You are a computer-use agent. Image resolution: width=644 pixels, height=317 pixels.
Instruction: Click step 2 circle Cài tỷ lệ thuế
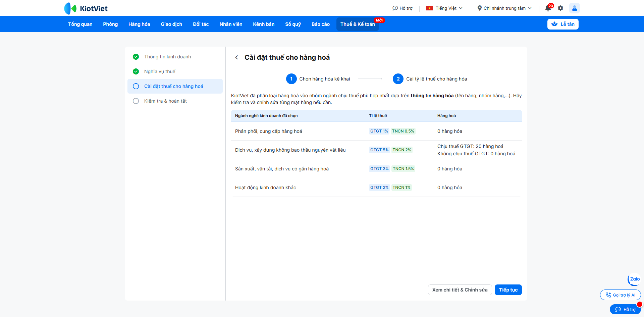pos(398,79)
